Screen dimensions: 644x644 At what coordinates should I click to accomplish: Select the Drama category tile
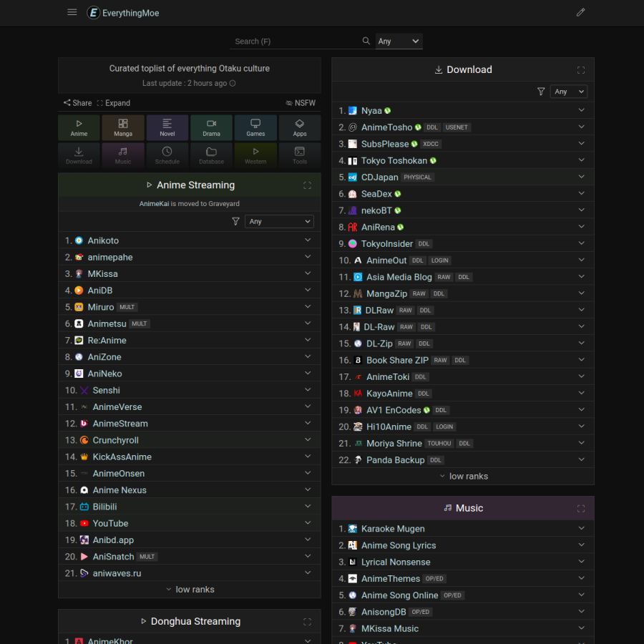point(212,128)
